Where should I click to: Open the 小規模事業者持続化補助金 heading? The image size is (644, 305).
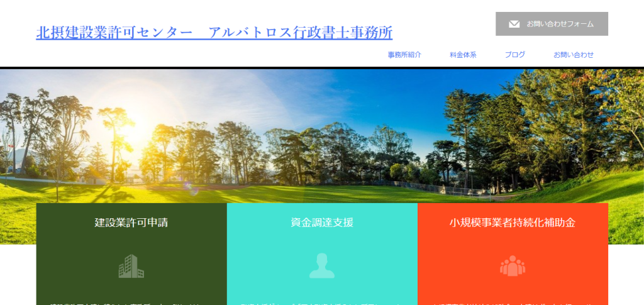pyautogui.click(x=512, y=222)
